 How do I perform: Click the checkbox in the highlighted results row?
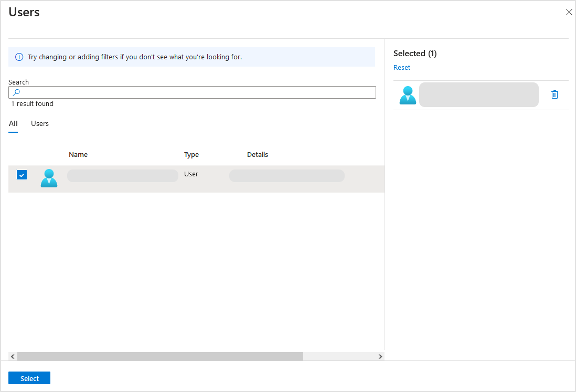(x=22, y=174)
